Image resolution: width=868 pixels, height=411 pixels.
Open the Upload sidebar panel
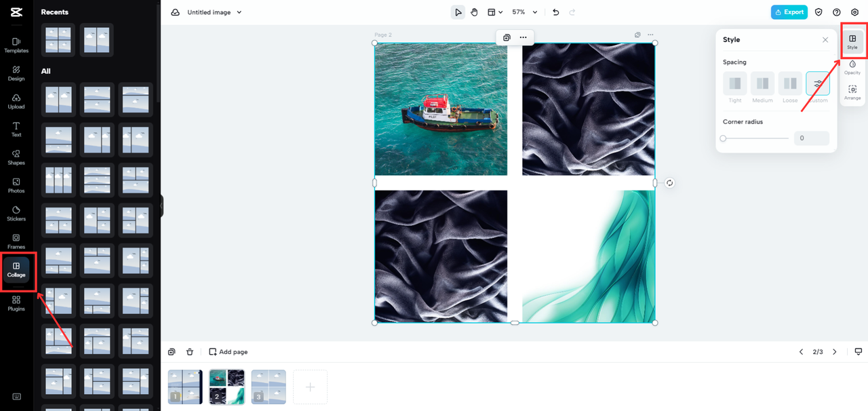16,102
